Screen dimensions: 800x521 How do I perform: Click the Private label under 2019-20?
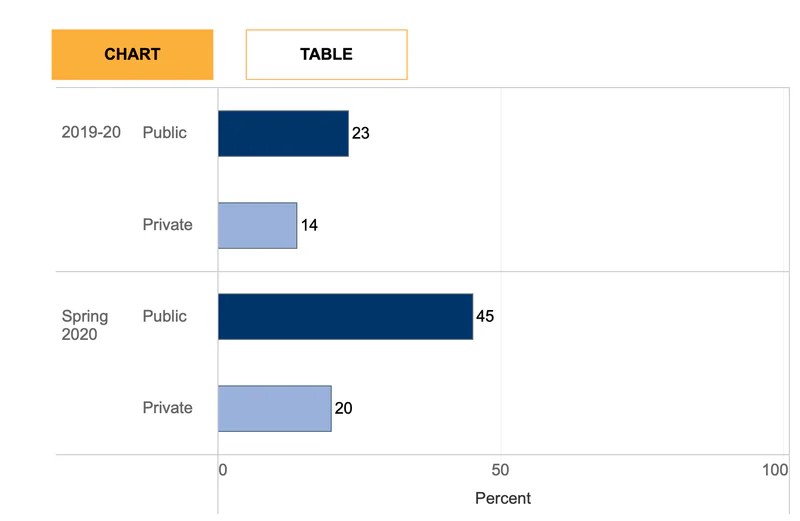point(167,225)
